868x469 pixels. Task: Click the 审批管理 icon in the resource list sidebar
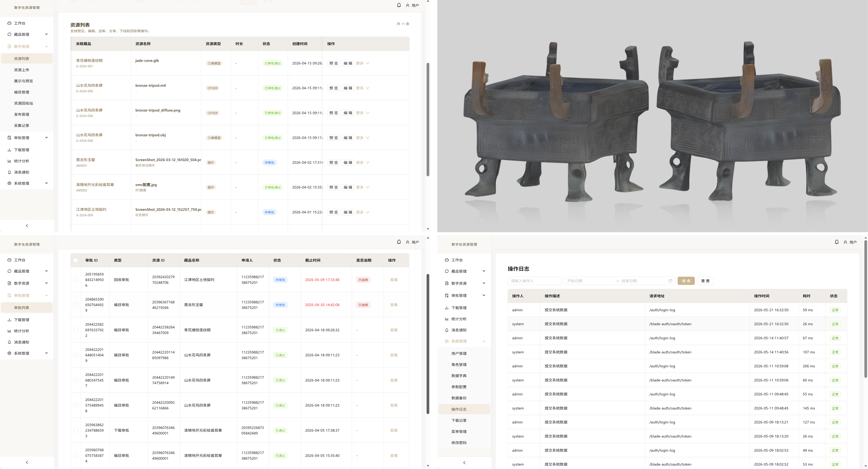point(9,137)
